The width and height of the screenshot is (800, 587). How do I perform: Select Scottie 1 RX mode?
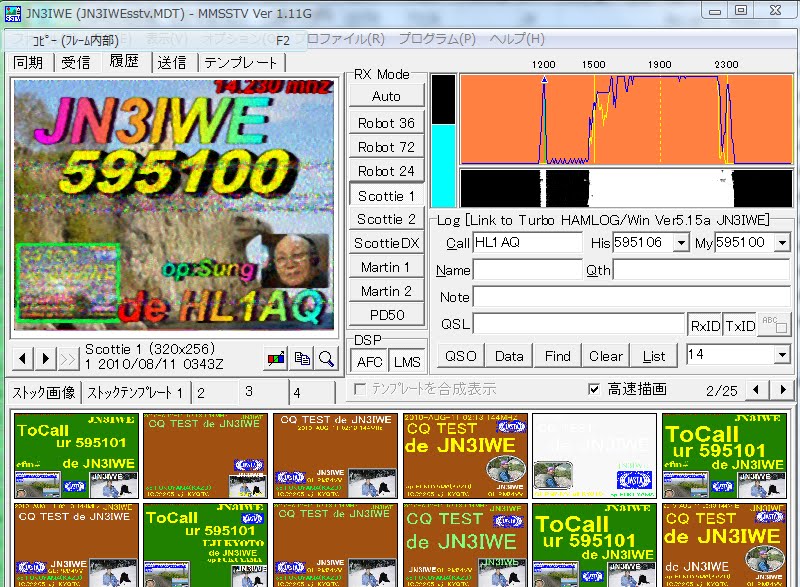(x=386, y=196)
